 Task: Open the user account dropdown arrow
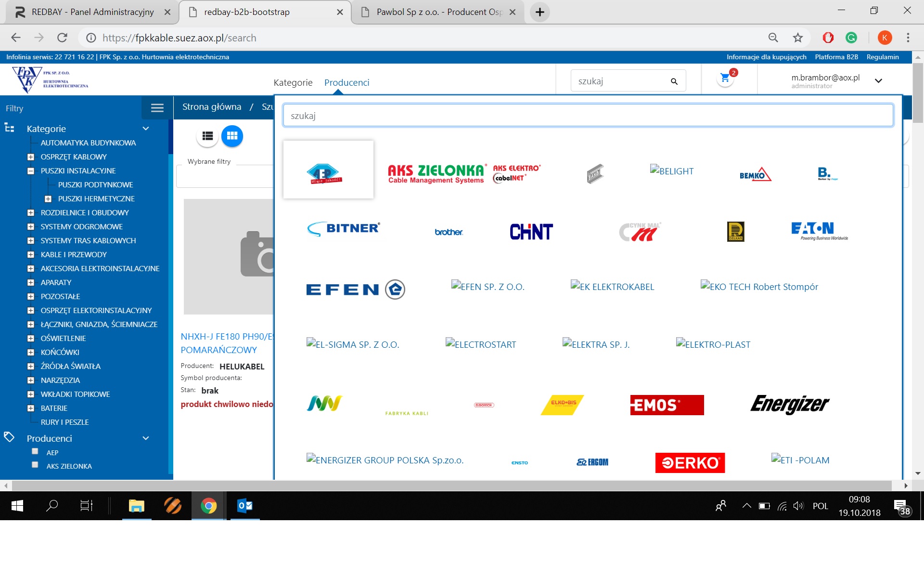[878, 81]
